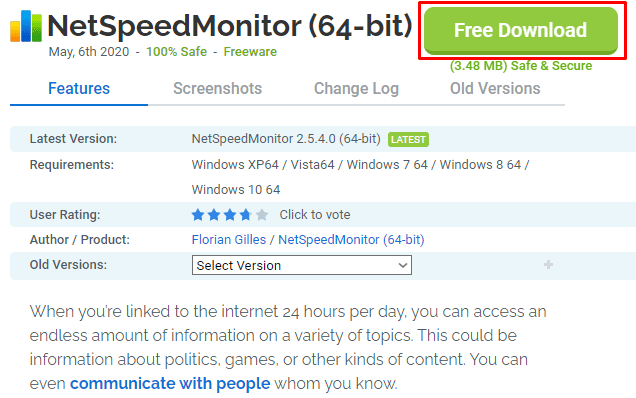Rate four stars in User Rating
This screenshot has height=398, width=636.
pyautogui.click(x=246, y=215)
